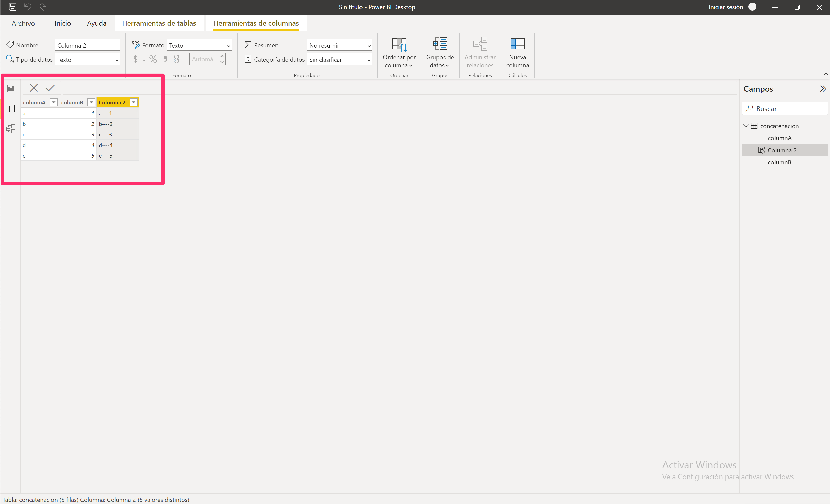Collapse concatenacion table in Campos

click(x=746, y=126)
